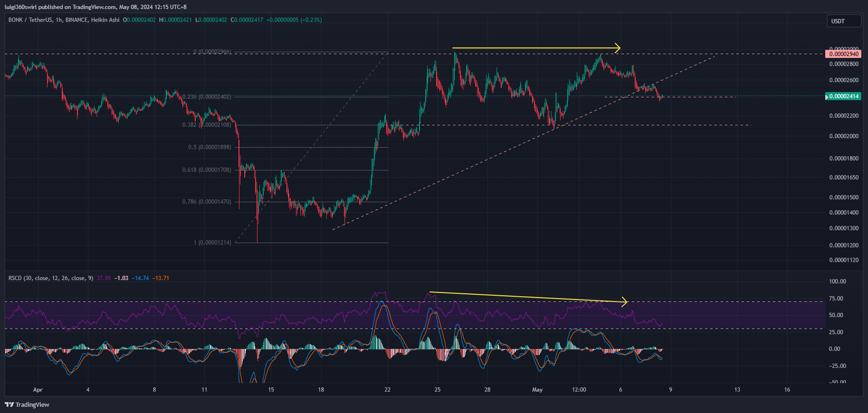
Task: Click the 6 date label on time axis
Action: click(620, 390)
